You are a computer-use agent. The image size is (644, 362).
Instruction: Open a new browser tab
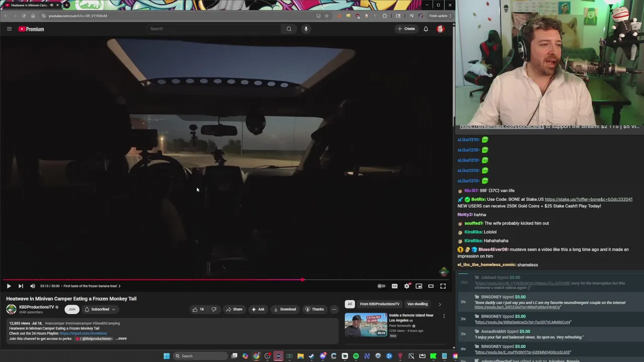pos(66,5)
